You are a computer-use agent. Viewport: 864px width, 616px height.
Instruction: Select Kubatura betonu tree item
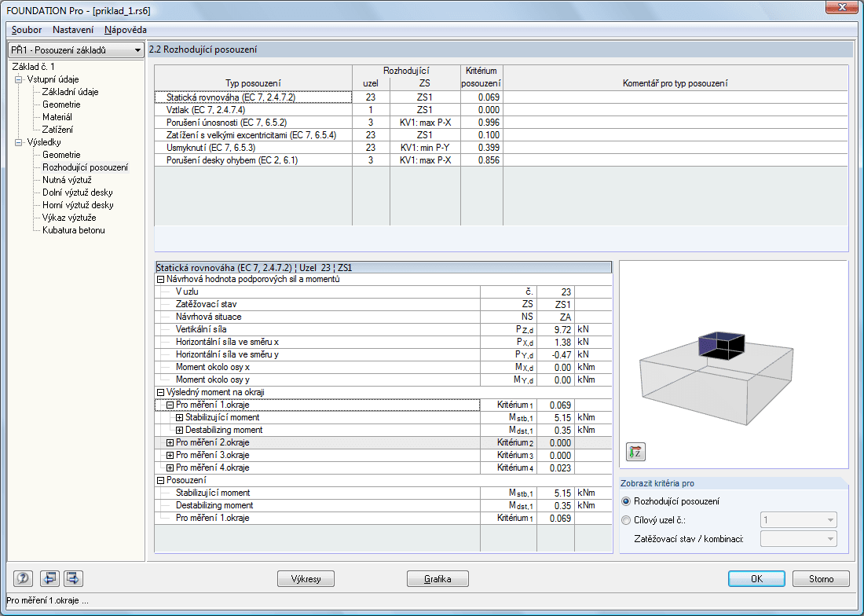pyautogui.click(x=73, y=230)
